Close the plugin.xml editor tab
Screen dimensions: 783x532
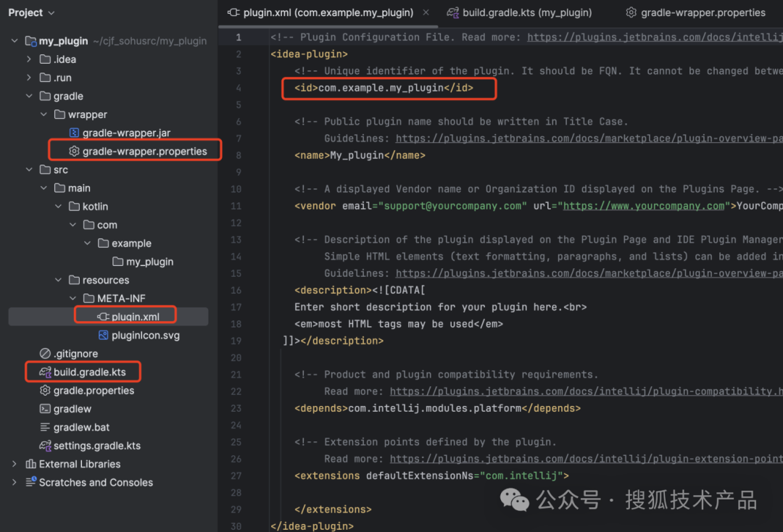tap(426, 12)
